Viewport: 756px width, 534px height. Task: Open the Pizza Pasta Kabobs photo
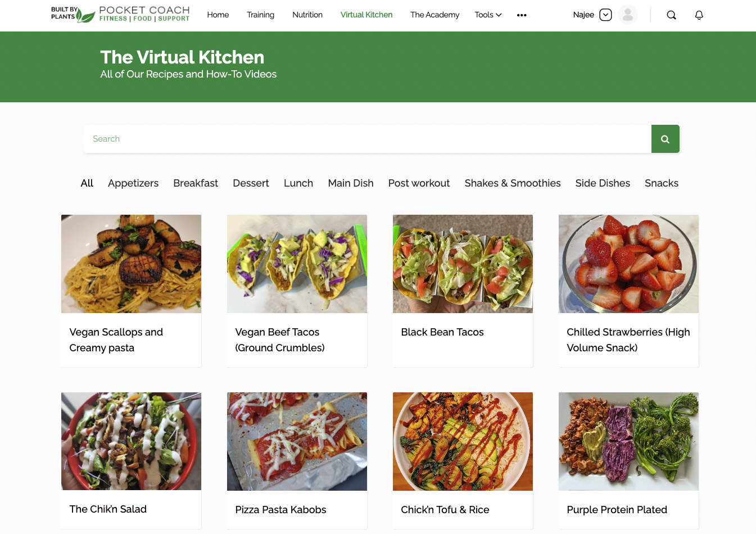tap(297, 441)
